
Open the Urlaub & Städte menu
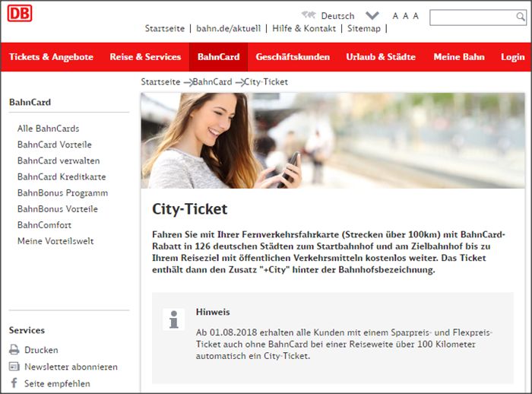381,57
